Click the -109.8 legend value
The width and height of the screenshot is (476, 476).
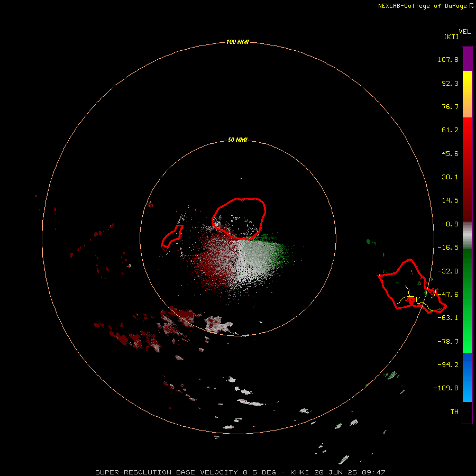(446, 388)
